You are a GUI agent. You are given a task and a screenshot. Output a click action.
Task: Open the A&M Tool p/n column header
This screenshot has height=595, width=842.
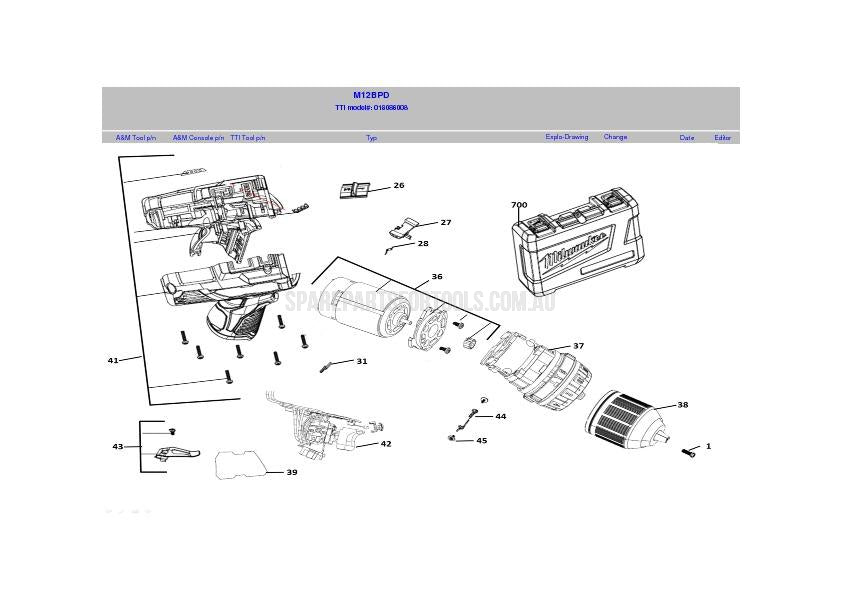(x=135, y=137)
